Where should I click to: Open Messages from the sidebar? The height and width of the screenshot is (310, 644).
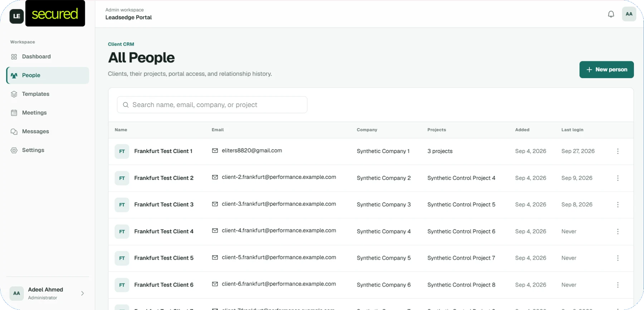[48, 131]
